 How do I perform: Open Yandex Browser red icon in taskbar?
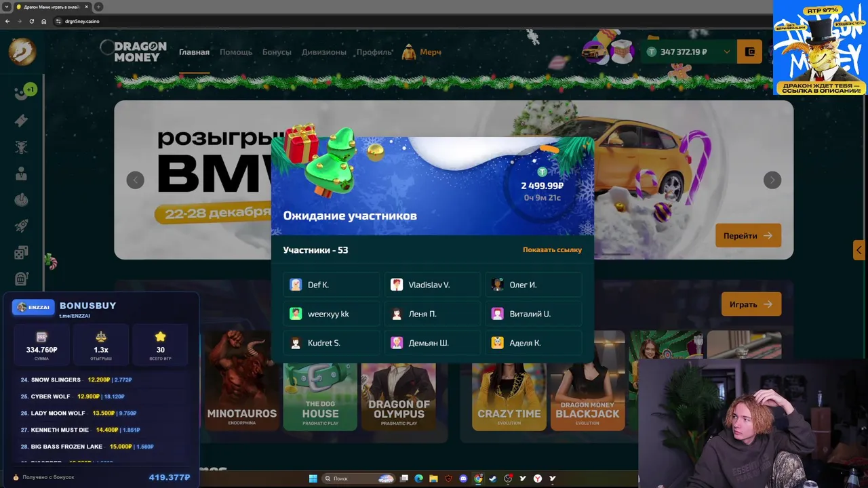click(x=538, y=479)
